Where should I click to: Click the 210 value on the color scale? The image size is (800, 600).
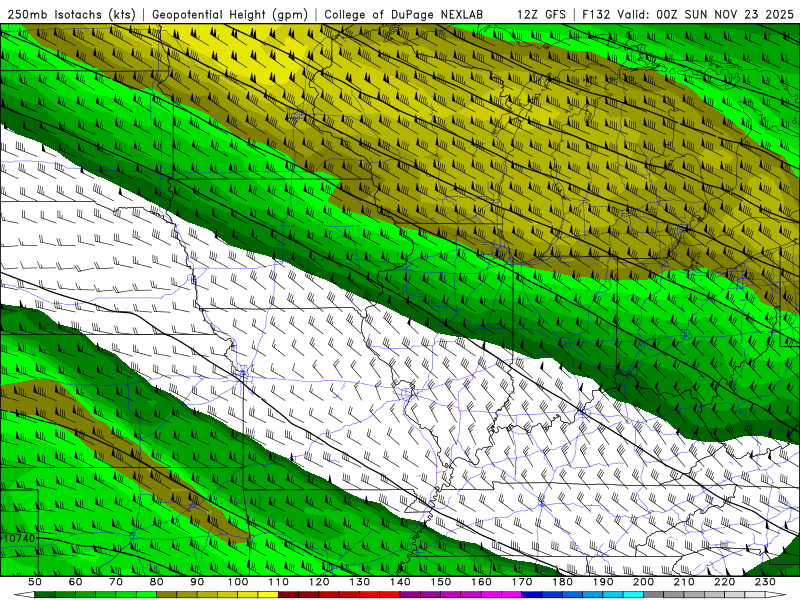[x=684, y=582]
